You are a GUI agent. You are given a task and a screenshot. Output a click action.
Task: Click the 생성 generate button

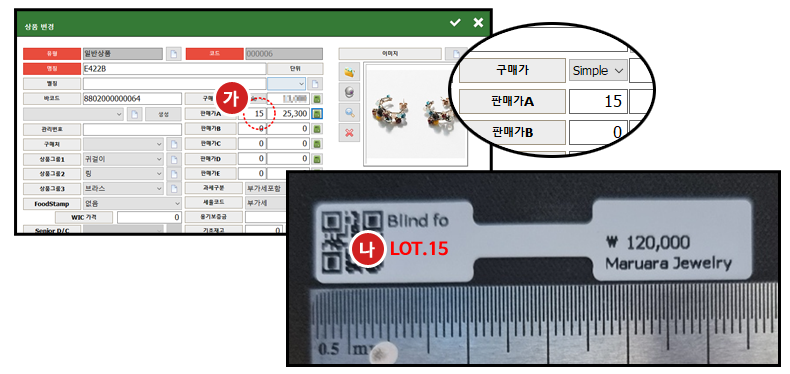164,114
